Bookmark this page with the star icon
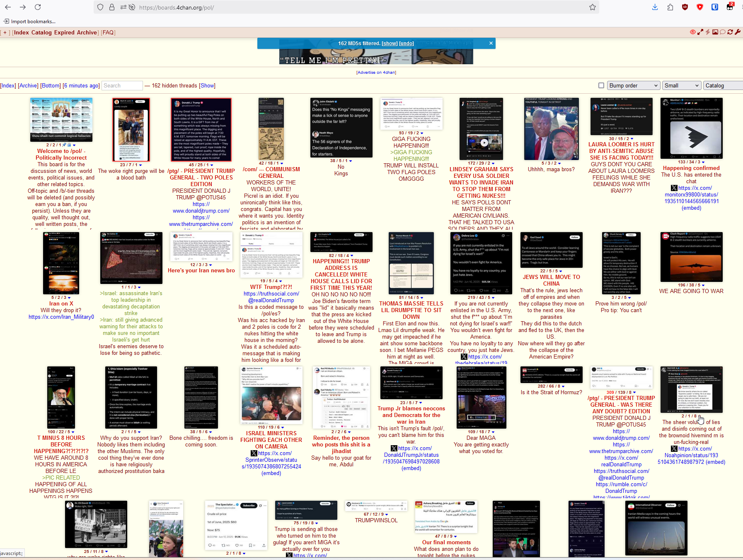This screenshot has height=560, width=743. (593, 7)
